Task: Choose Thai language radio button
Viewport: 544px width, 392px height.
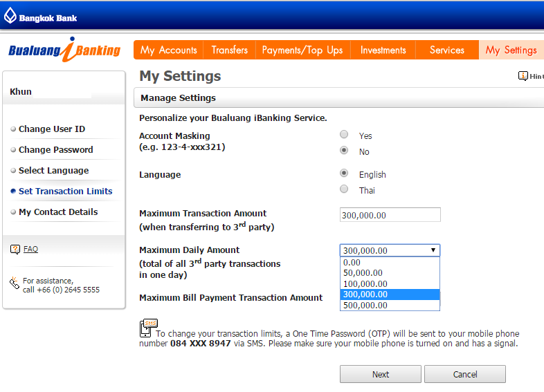Action: click(x=344, y=189)
